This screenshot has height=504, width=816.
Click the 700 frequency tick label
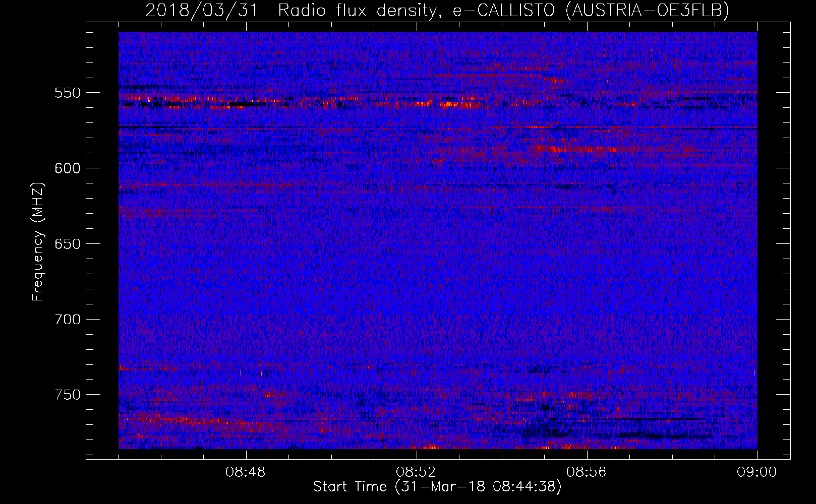(68, 320)
